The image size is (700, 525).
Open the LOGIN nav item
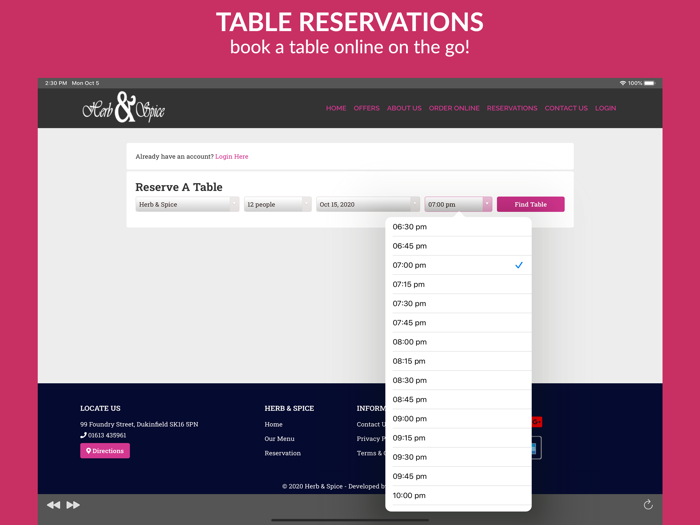click(605, 108)
